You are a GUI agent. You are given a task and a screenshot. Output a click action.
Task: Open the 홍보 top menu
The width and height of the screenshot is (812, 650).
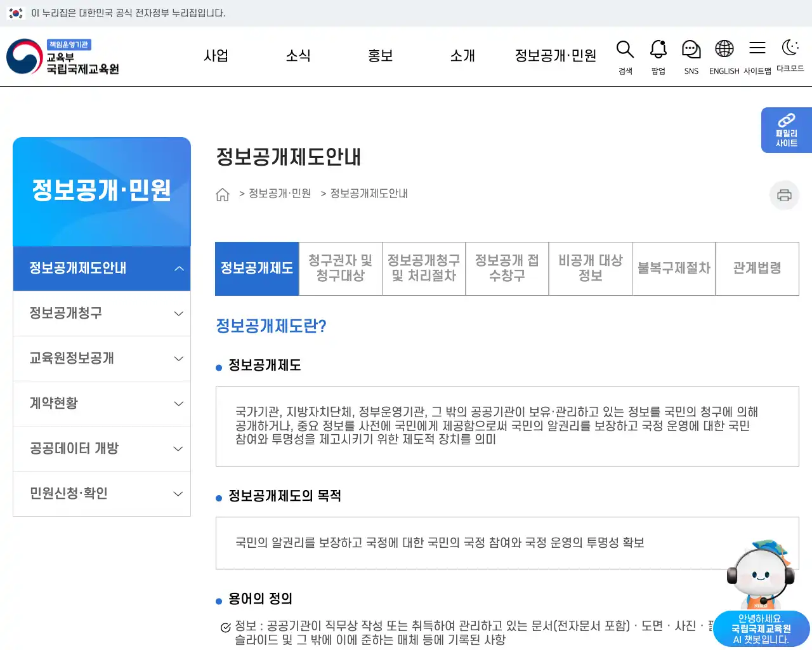tap(381, 56)
